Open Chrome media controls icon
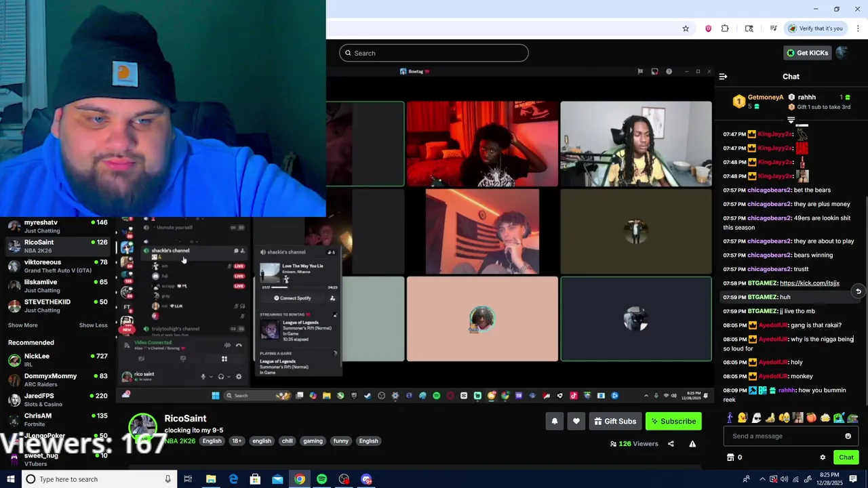The height and width of the screenshot is (488, 868). click(773, 28)
